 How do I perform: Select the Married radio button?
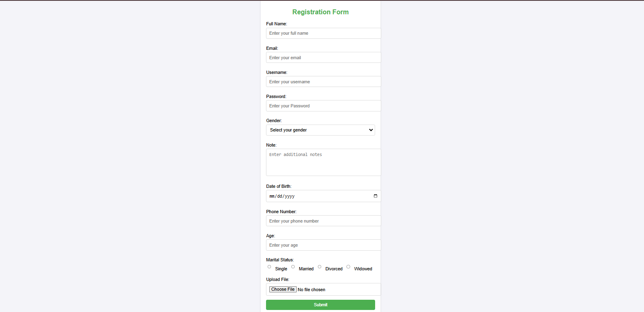293,267
